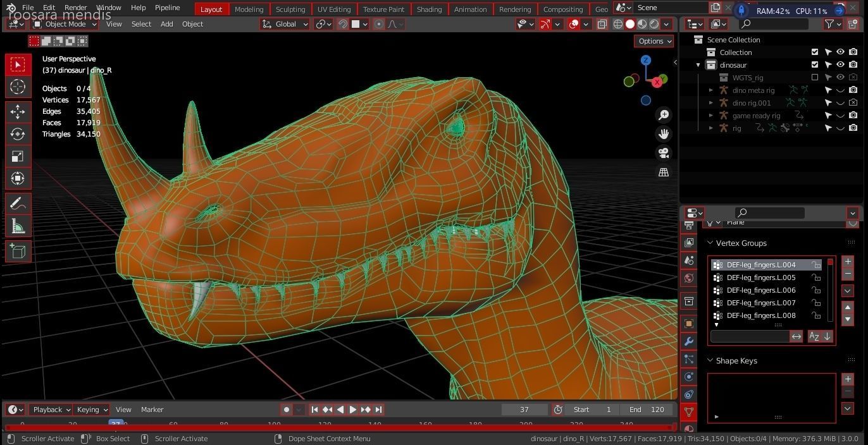Choose the Measure tool
Image resolution: width=868 pixels, height=445 pixels.
point(18,226)
